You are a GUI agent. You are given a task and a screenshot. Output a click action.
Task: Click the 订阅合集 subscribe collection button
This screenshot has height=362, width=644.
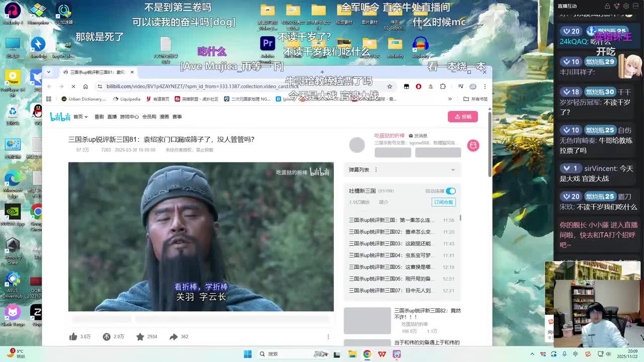click(444, 202)
